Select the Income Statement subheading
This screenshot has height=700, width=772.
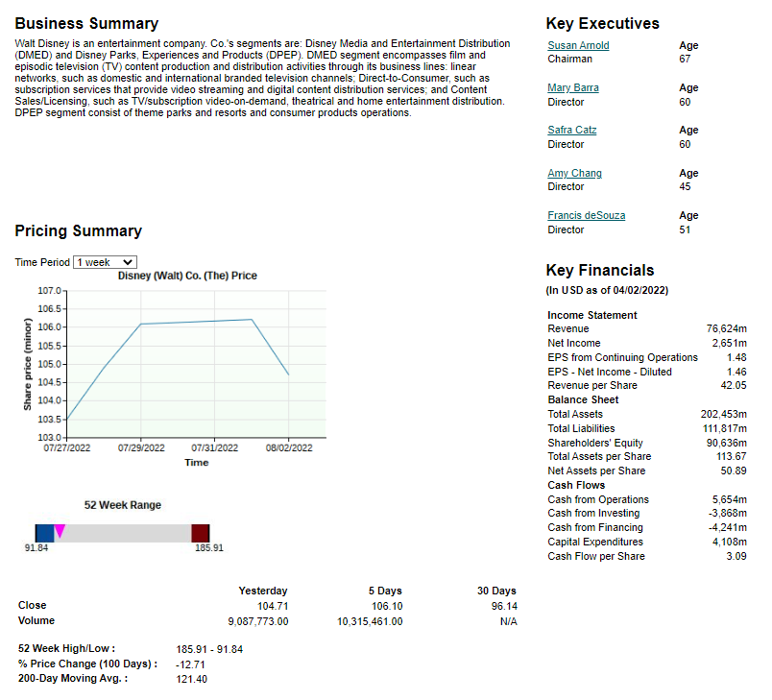point(592,315)
